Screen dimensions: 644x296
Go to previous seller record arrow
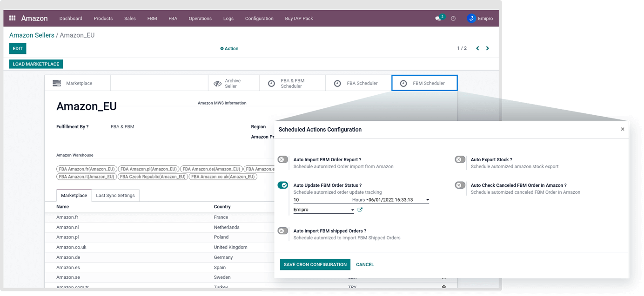[477, 48]
